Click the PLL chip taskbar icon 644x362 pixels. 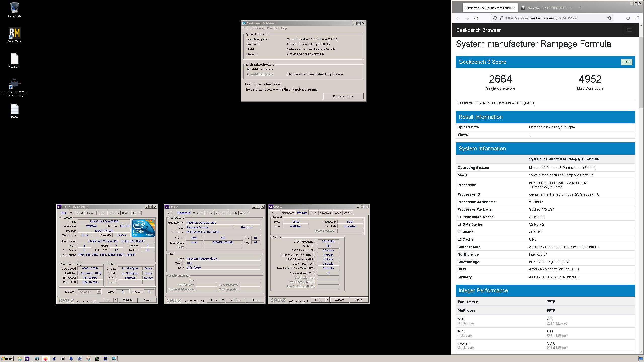coord(105,359)
